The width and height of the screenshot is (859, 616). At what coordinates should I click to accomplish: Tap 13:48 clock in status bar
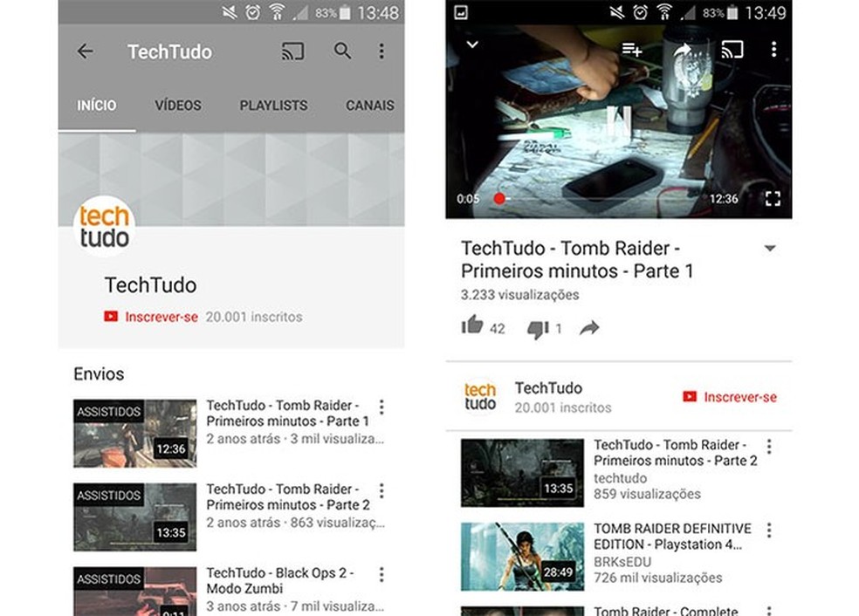coord(378,12)
